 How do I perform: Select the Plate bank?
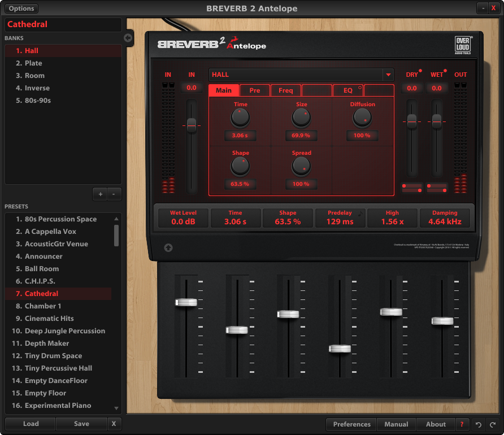pyautogui.click(x=63, y=63)
